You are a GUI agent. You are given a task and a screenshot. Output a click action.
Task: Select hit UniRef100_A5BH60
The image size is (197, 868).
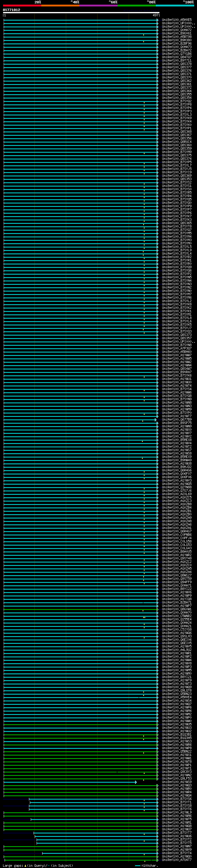point(177,352)
